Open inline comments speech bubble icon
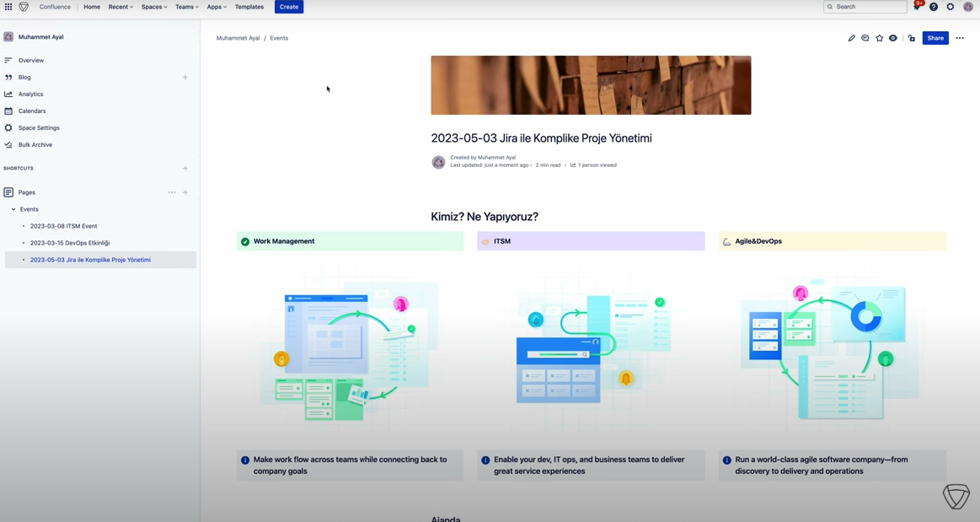This screenshot has width=980, height=522. (x=865, y=38)
